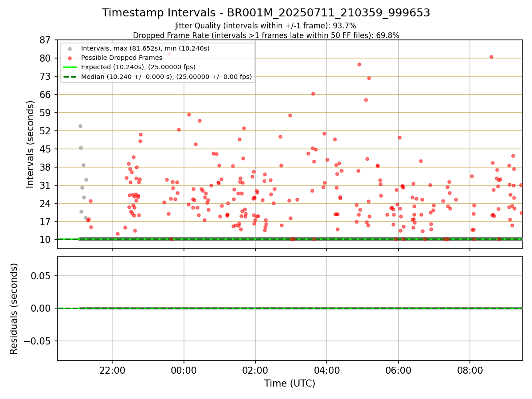This screenshot has width=532, height=399.
Task: Click the 'Time (UTC)' x-axis label
Action: click(289, 383)
